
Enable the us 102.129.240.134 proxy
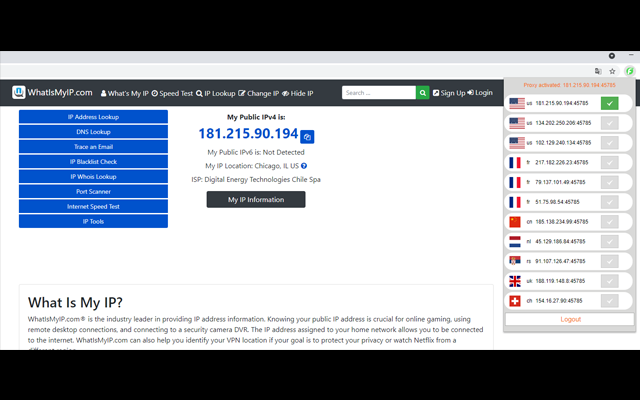(x=609, y=143)
